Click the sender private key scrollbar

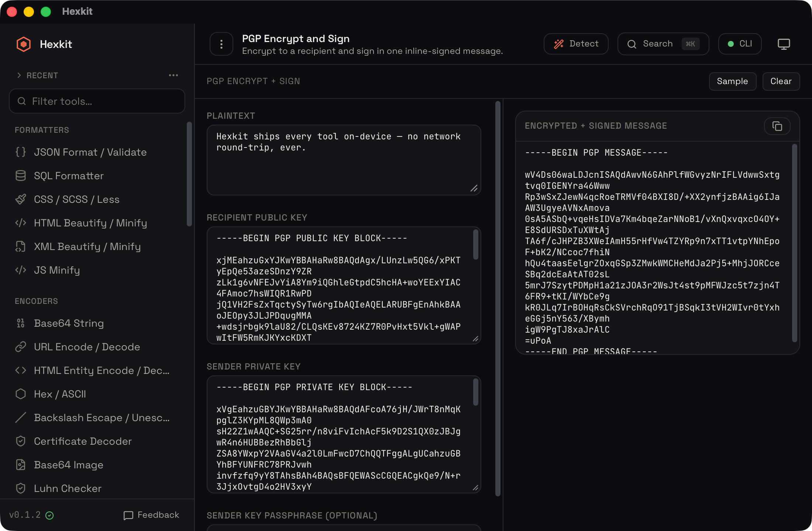(x=475, y=392)
